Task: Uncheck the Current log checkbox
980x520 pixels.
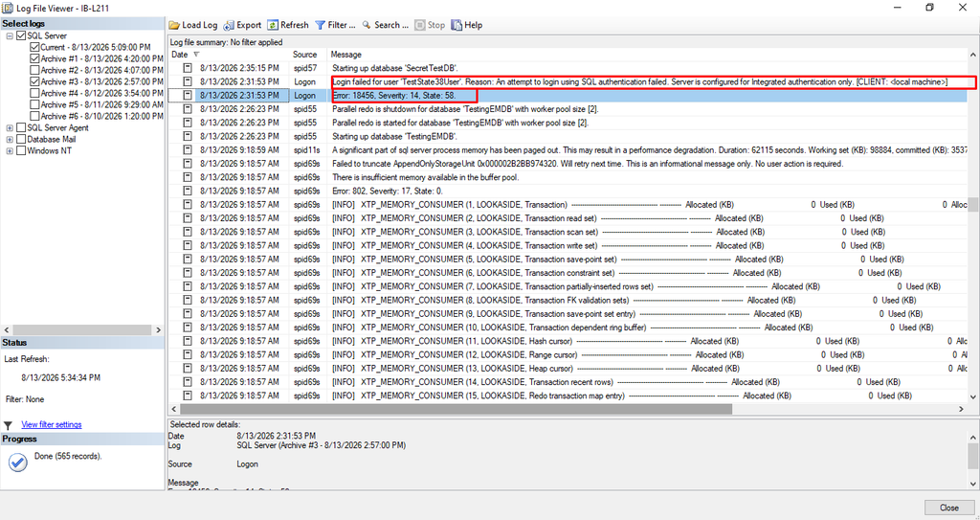Action: [x=34, y=48]
